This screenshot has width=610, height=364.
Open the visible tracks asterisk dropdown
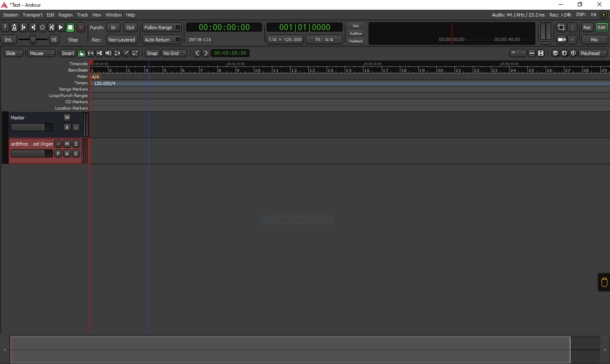pos(518,53)
